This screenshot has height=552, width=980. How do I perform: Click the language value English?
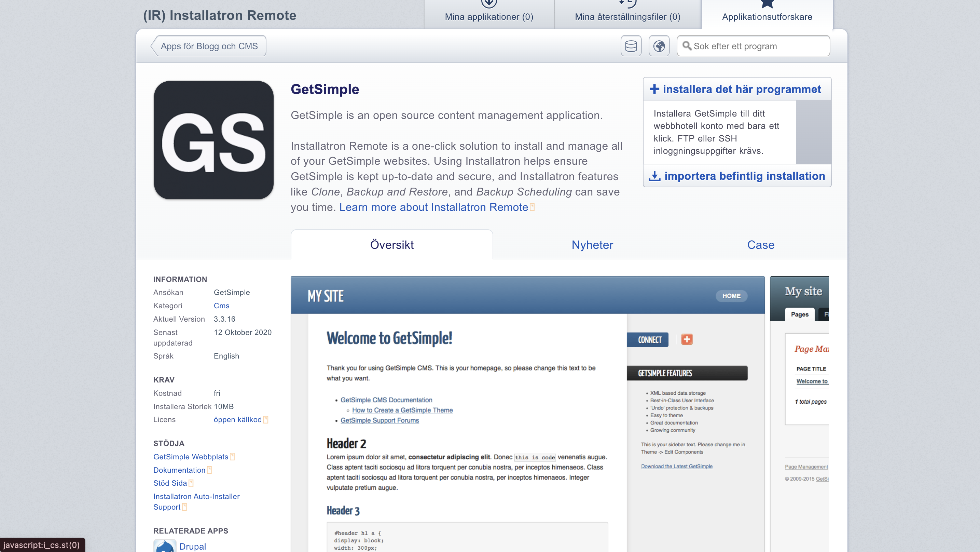(x=226, y=356)
